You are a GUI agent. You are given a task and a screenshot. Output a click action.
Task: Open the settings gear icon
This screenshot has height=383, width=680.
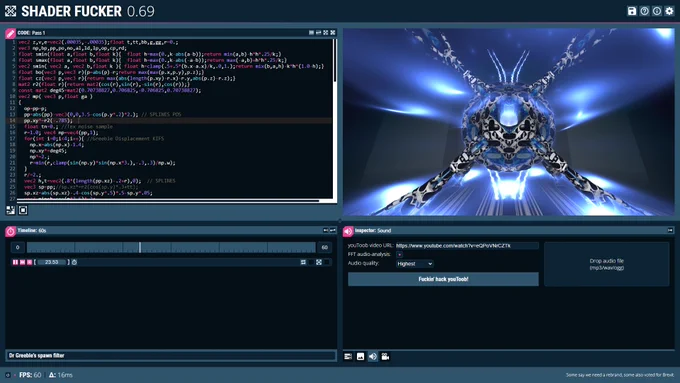pos(670,11)
